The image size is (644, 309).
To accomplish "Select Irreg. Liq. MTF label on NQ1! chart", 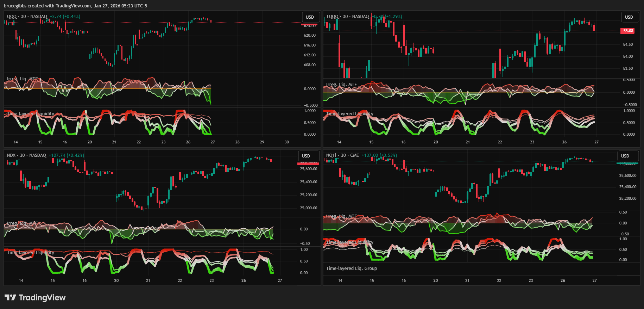I will (x=341, y=216).
